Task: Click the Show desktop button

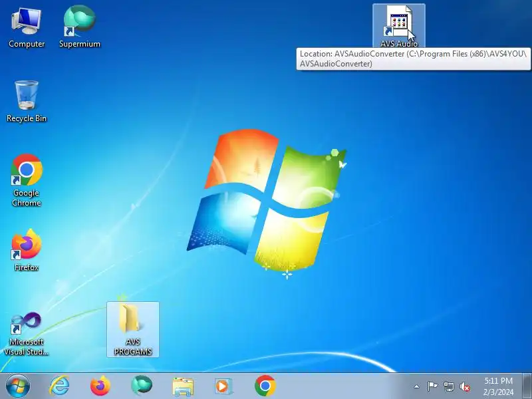Action: (x=527, y=386)
